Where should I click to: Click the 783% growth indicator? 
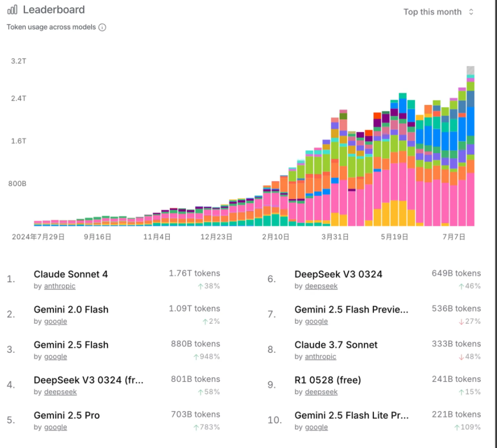click(x=207, y=427)
